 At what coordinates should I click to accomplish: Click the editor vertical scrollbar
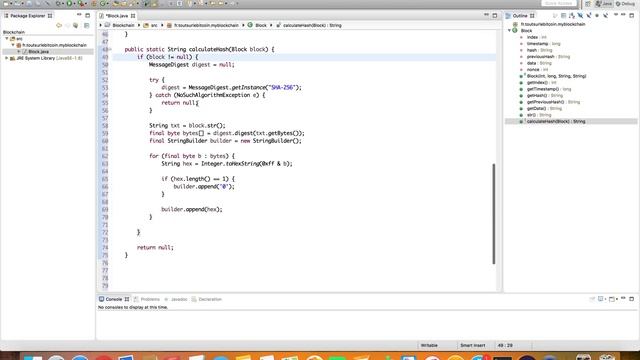point(493,213)
